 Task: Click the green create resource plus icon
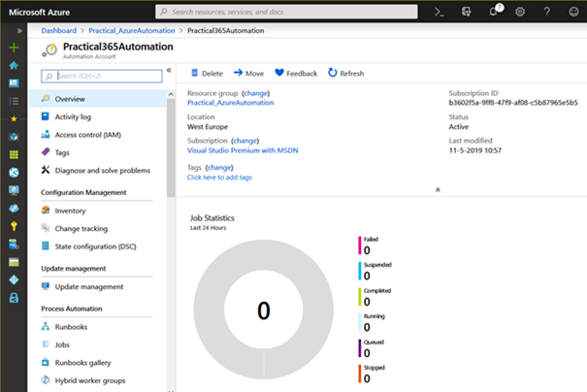(x=14, y=47)
